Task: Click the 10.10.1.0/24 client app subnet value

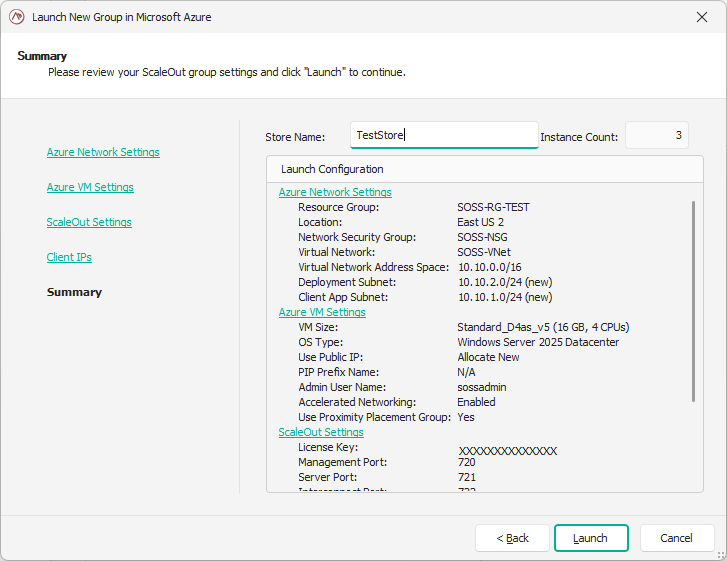Action: coord(505,297)
